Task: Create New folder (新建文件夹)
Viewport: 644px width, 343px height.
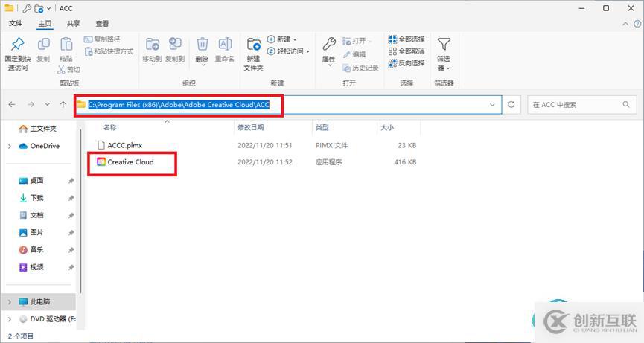Action: point(253,54)
